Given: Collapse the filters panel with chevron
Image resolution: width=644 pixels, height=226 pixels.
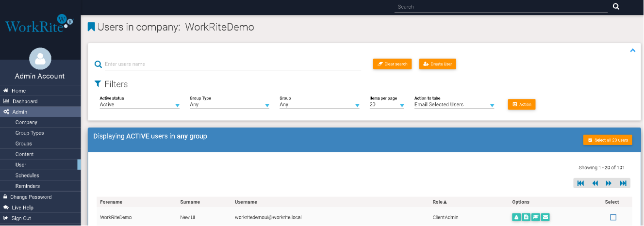Looking at the screenshot, I should point(632,50).
